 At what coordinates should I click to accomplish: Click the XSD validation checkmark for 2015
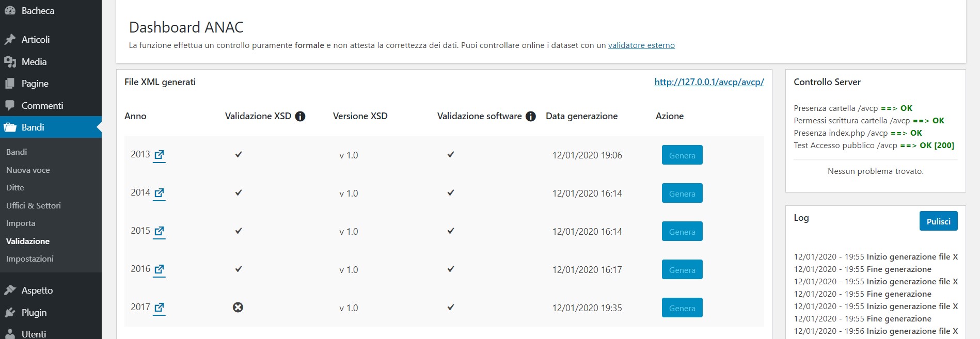(239, 231)
